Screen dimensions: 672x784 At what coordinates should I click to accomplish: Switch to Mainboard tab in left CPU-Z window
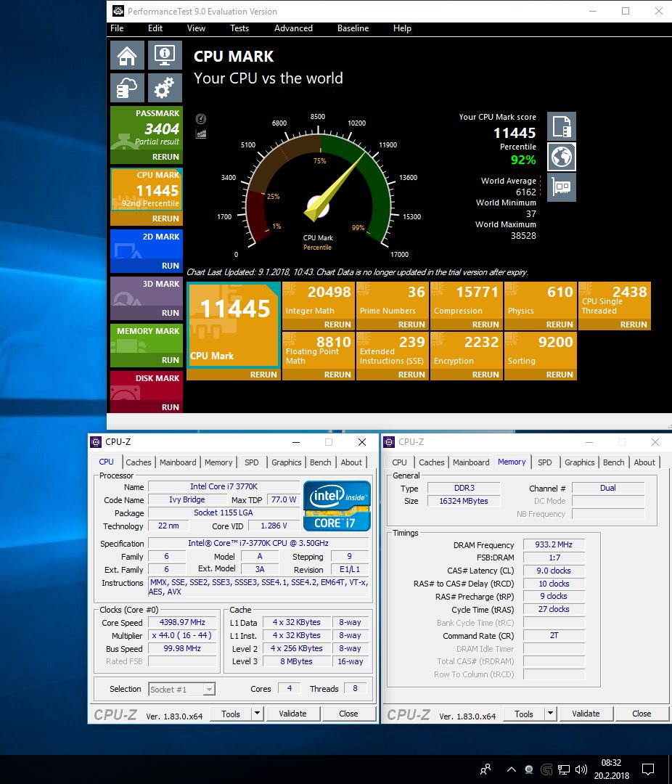(178, 462)
